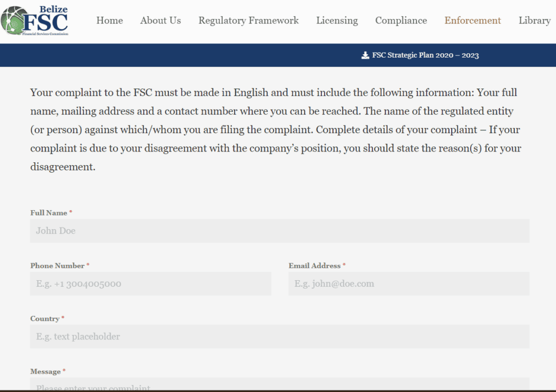556x392 pixels.
Task: Click the Country input field
Action: 280,337
